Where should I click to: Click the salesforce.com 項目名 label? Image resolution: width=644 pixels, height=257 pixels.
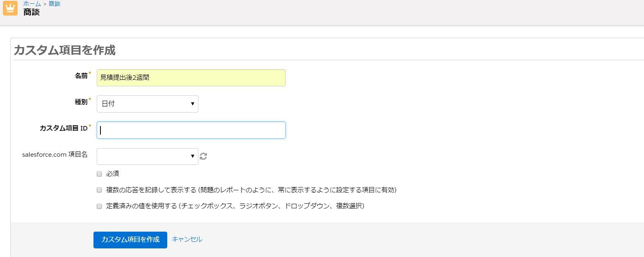pyautogui.click(x=55, y=155)
